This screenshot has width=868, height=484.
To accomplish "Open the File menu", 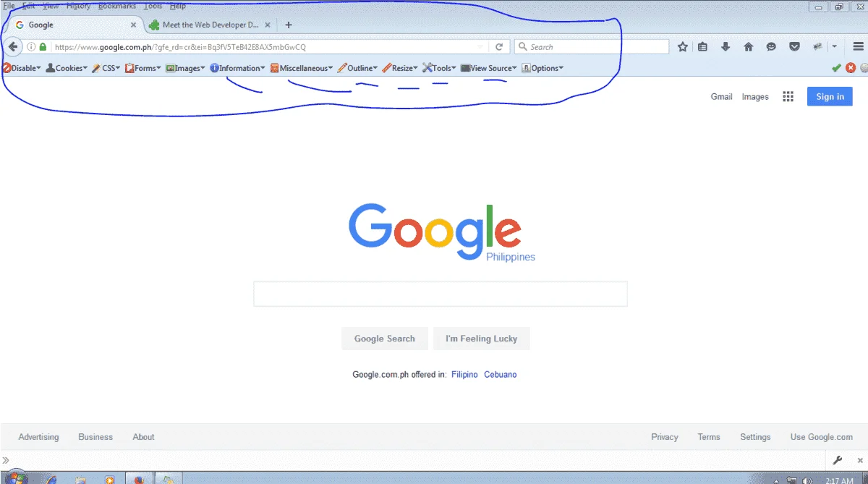I will 9,6.
